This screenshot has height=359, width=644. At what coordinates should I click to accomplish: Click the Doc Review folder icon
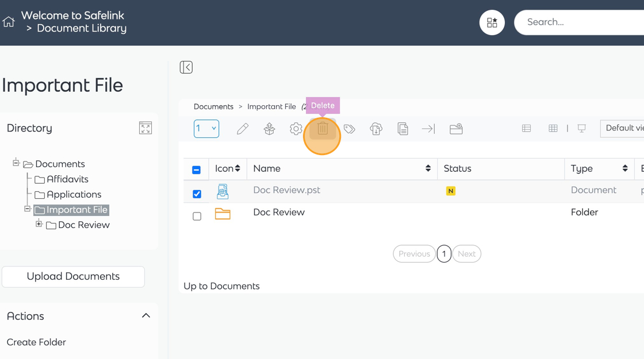223,214
